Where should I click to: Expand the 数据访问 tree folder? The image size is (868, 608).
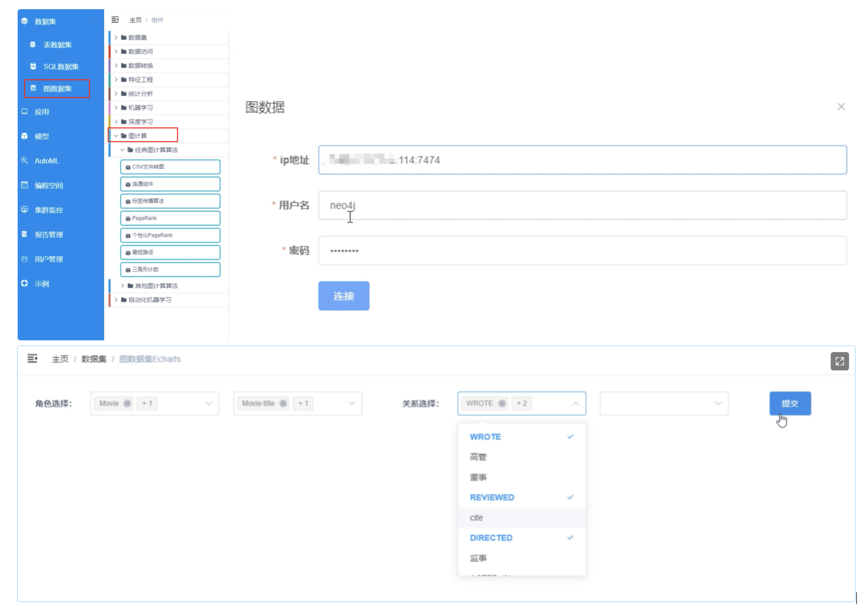116,51
